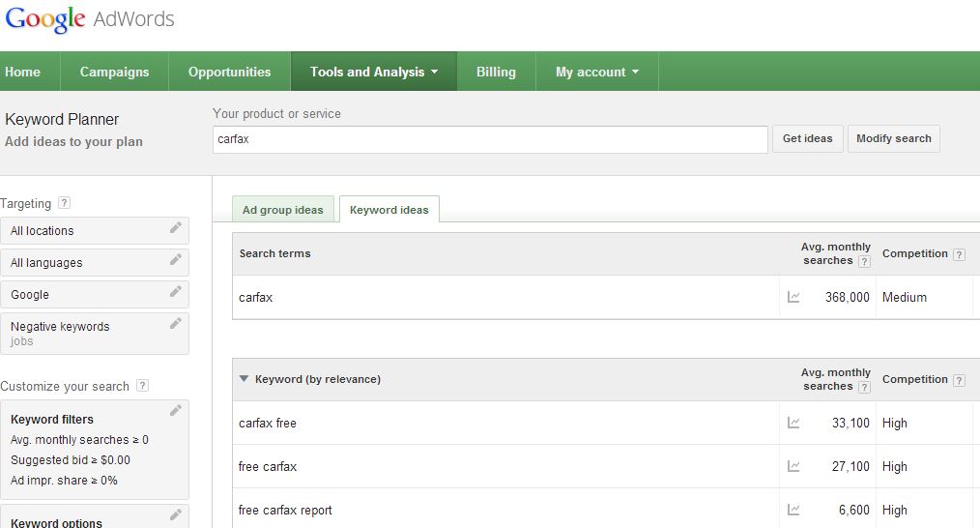This screenshot has width=980, height=528.
Task: Click the Modify search button
Action: click(894, 138)
